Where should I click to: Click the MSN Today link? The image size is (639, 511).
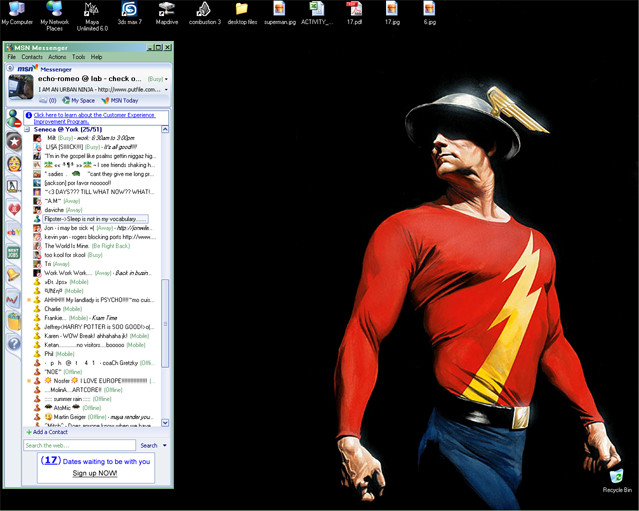pyautogui.click(x=120, y=100)
